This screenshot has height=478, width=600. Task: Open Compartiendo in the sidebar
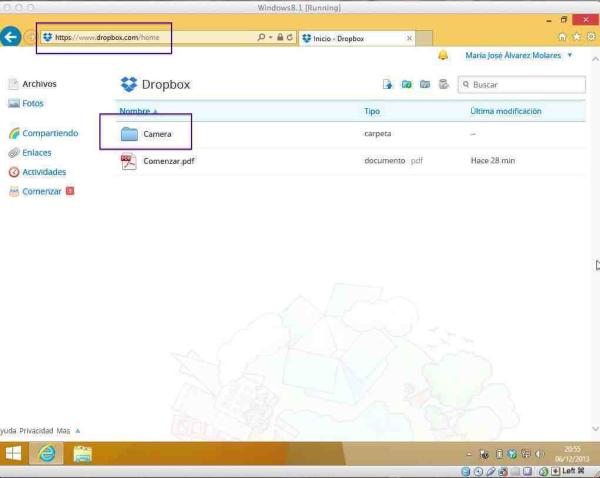43,133
